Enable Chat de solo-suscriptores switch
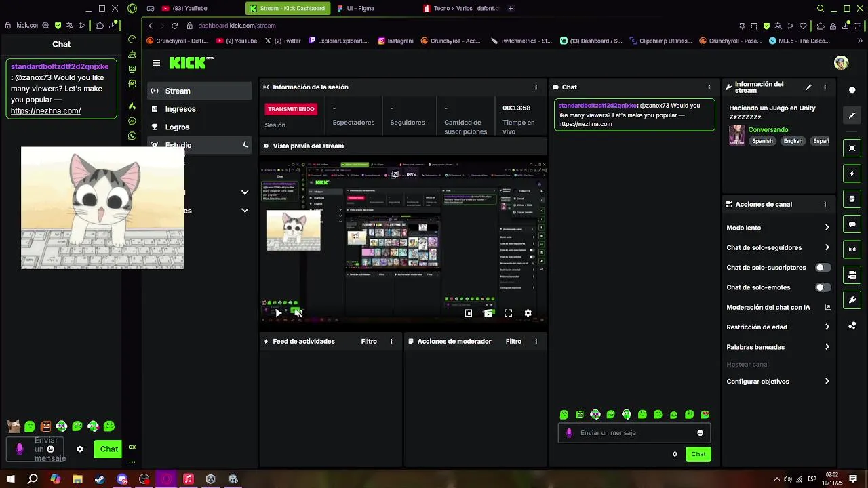This screenshot has height=488, width=868. coord(823,268)
